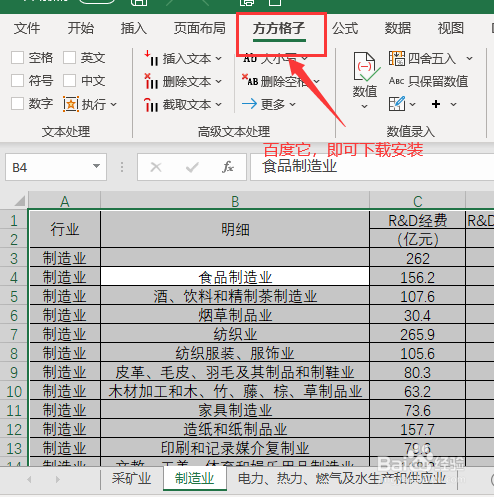Select row 7 header

(14, 334)
